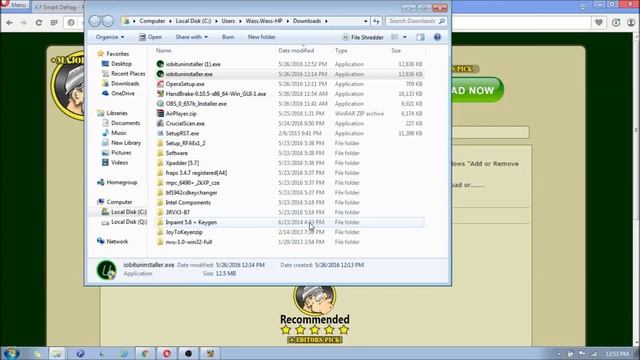Click the Open toolbar button
Image resolution: width=640 pixels, height=360 pixels.
click(150, 37)
